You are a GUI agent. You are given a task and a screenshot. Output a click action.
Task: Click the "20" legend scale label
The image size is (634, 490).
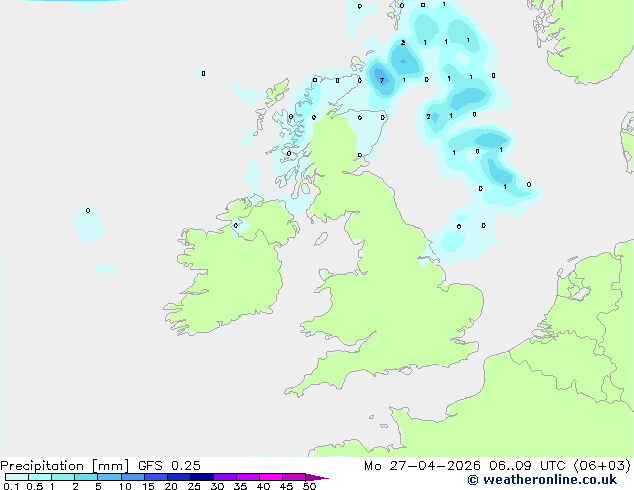(x=171, y=486)
